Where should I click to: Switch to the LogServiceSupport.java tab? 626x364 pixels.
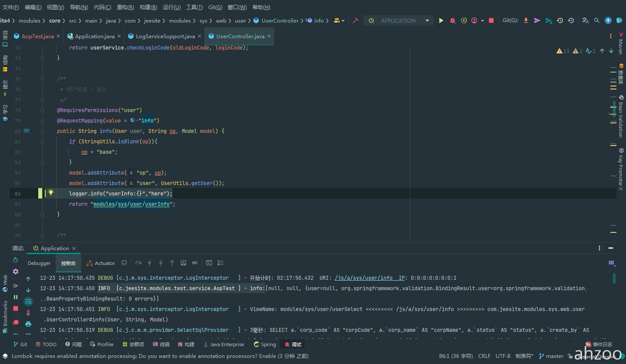[165, 36]
